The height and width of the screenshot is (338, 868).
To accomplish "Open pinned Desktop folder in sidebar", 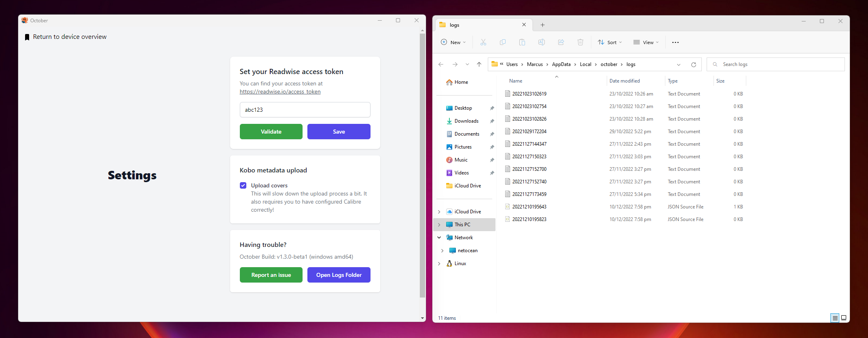I will [x=463, y=108].
